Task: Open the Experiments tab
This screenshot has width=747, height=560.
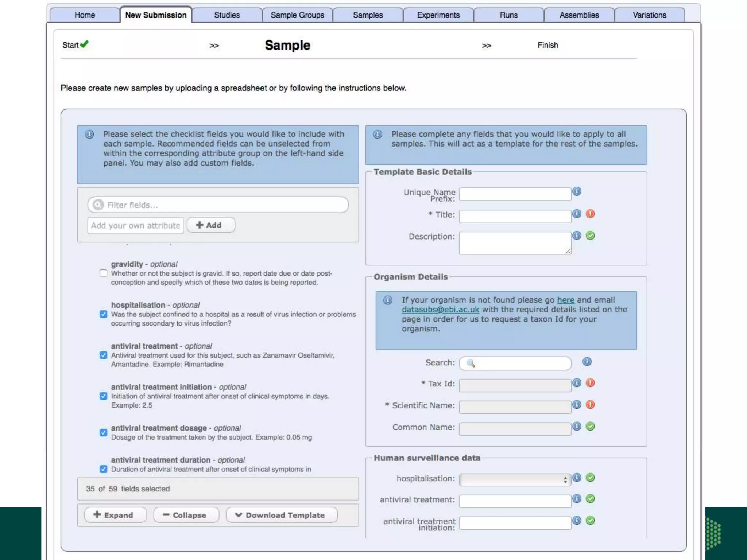Action: (438, 15)
